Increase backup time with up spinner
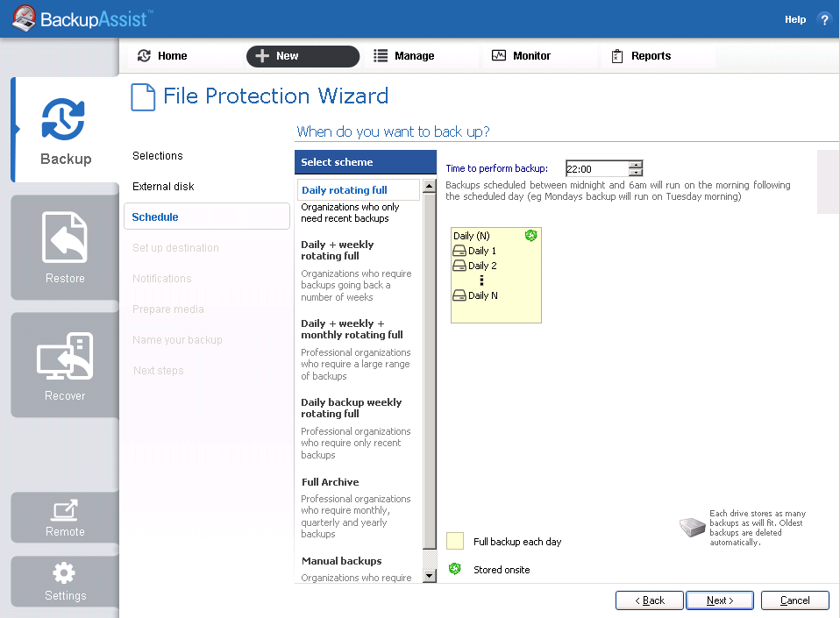This screenshot has height=618, width=840. (x=636, y=165)
